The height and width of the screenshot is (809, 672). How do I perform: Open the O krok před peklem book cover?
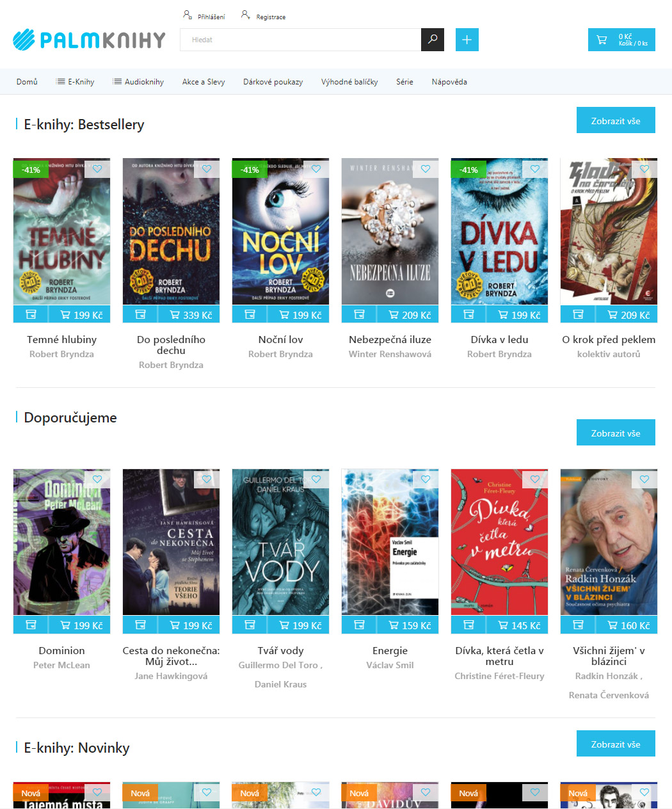tap(609, 232)
